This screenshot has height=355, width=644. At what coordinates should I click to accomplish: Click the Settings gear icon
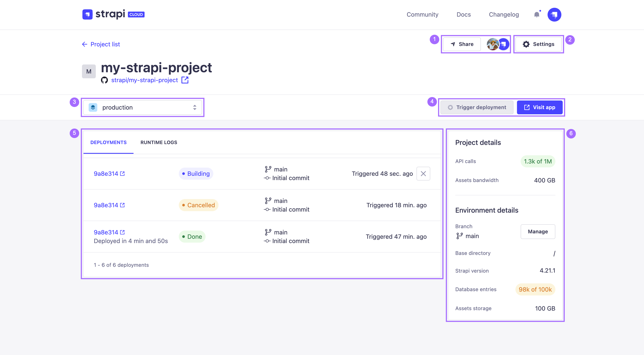click(526, 44)
